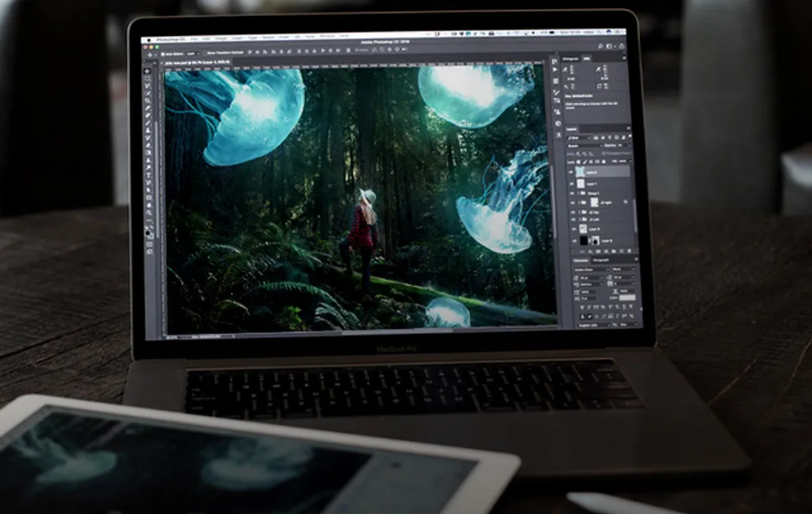This screenshot has height=514, width=812.
Task: Hide the Group 1 layer eye icon
Action: tap(572, 193)
